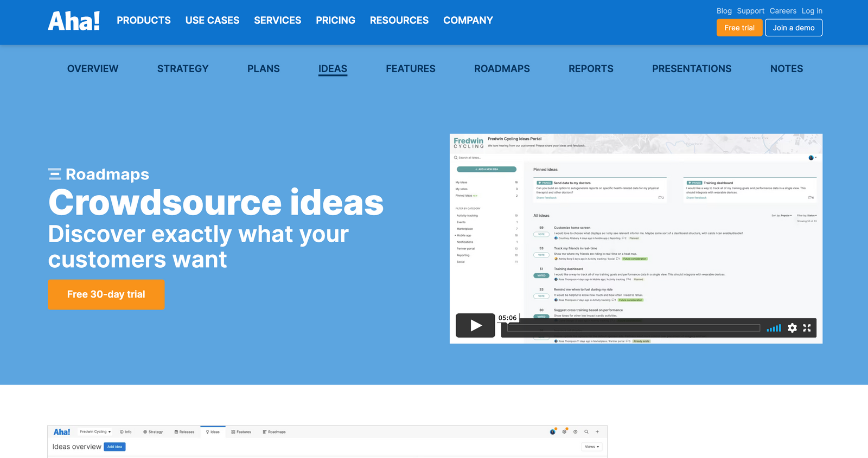Expand the Views dropdown
The image size is (868, 458).
pos(592,447)
